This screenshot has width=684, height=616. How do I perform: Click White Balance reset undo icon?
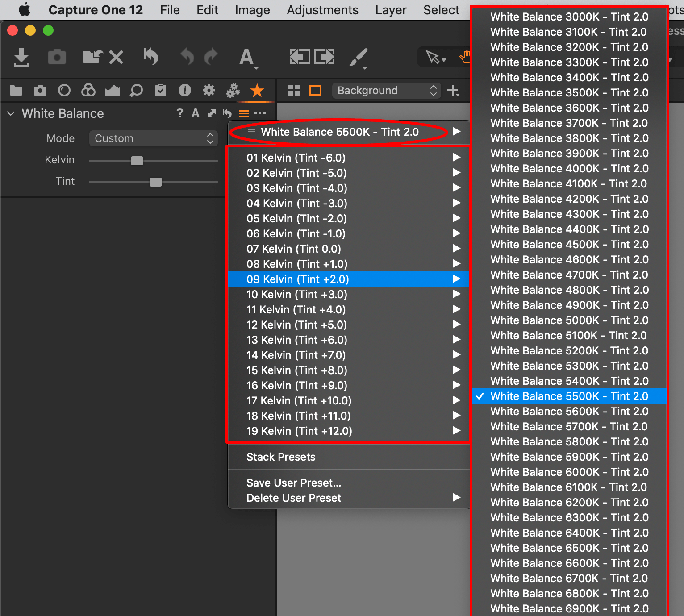tap(227, 113)
